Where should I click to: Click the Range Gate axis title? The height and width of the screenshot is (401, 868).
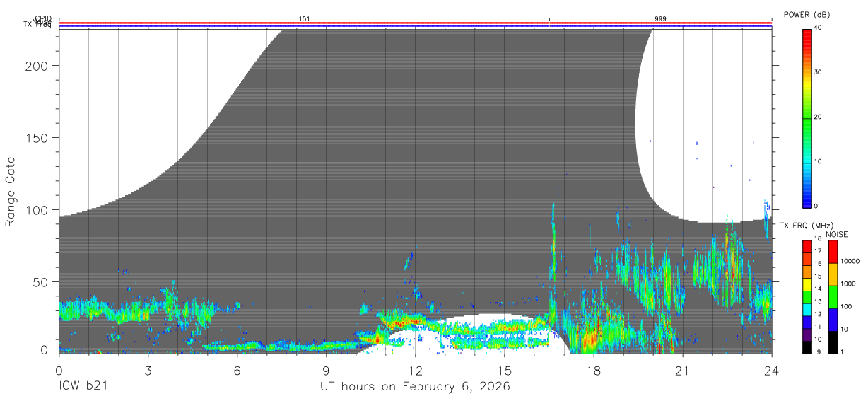(11, 192)
